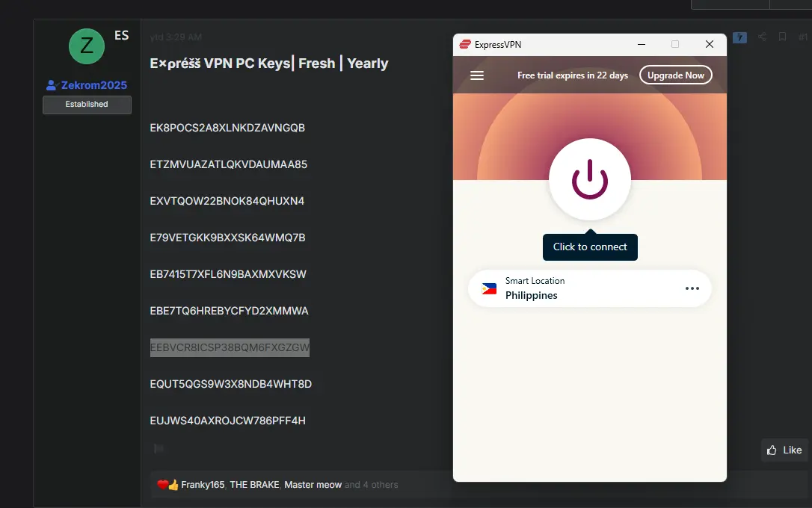812x508 pixels.
Task: Open Zekrom2025 user profile link
Action: 93,85
